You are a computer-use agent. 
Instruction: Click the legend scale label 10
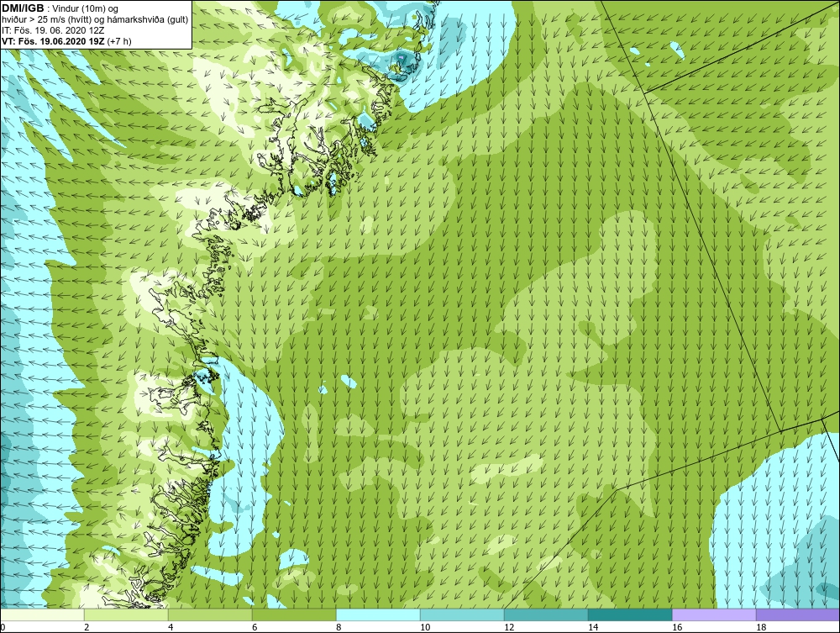(425, 627)
